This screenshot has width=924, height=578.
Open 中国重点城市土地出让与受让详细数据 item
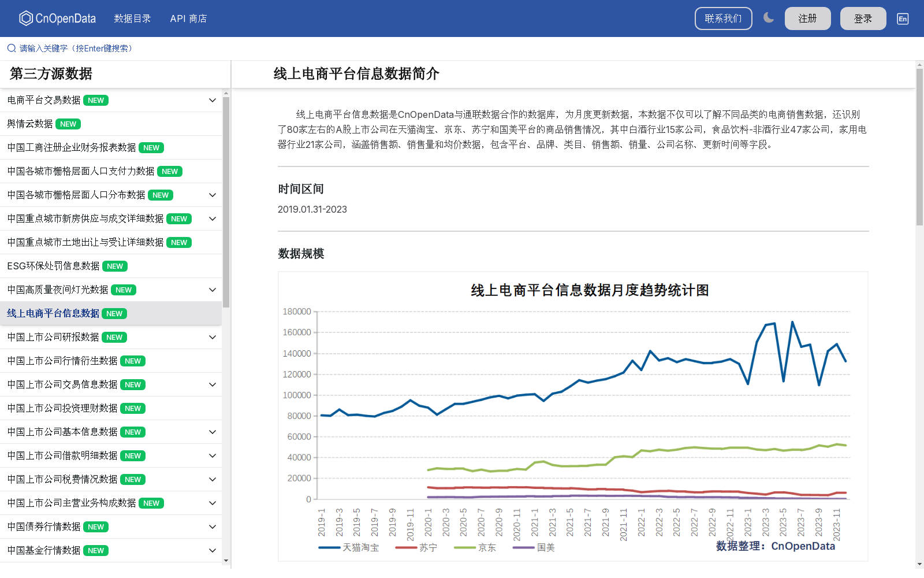click(x=111, y=242)
